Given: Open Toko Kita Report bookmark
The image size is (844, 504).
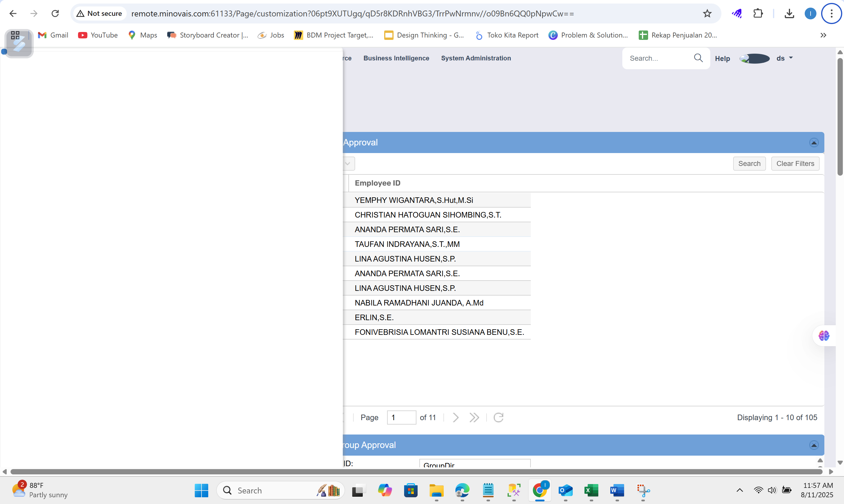Looking at the screenshot, I should (507, 35).
